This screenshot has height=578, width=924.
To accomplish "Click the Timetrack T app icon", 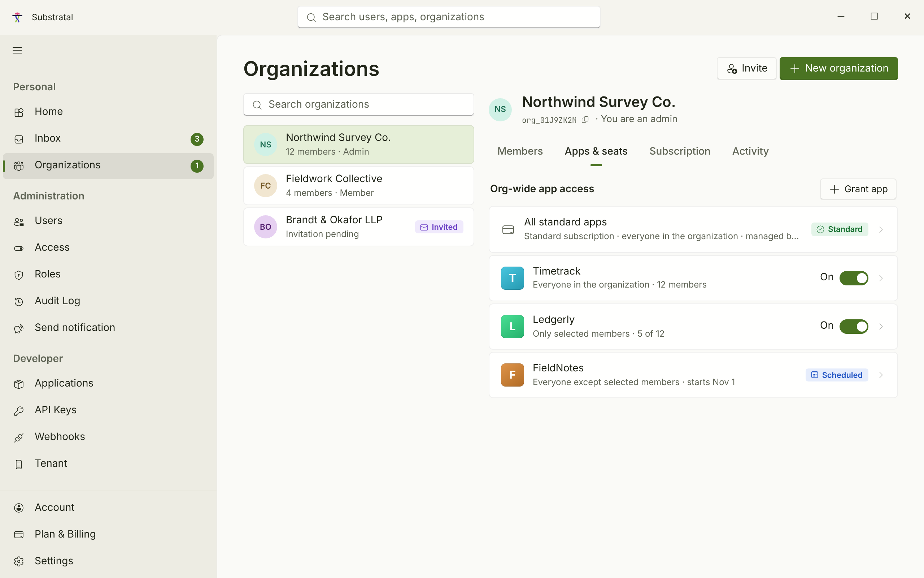I will (x=513, y=278).
